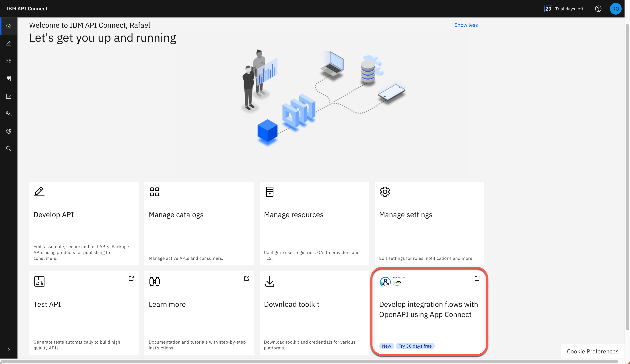630x364 pixels.
Task: Open the resources icon in the left sidebar
Action: (x=9, y=79)
